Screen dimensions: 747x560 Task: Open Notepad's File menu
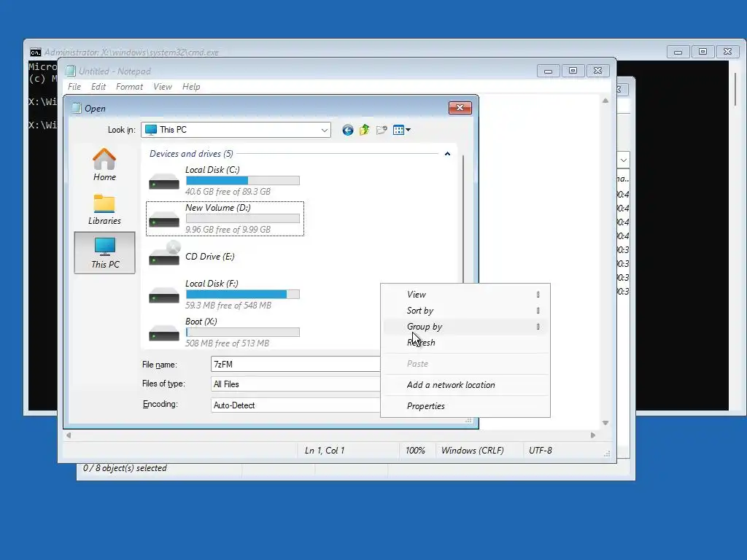click(x=74, y=87)
